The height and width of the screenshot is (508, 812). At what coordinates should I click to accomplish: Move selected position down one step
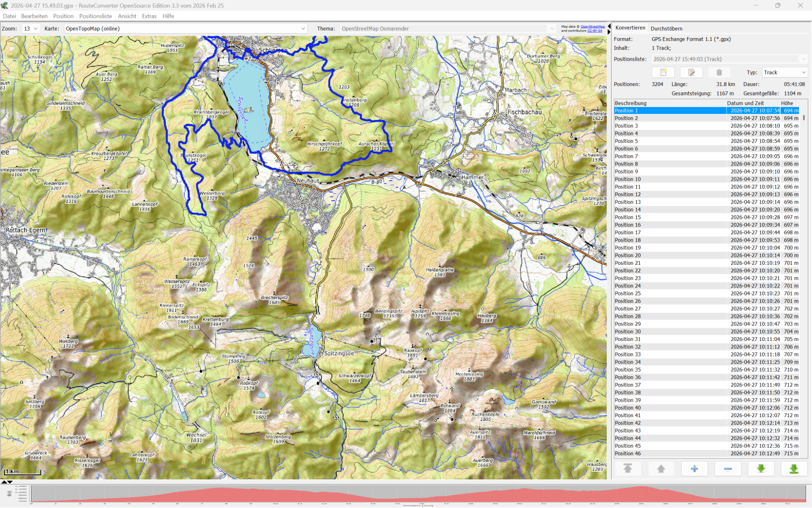[x=761, y=468]
